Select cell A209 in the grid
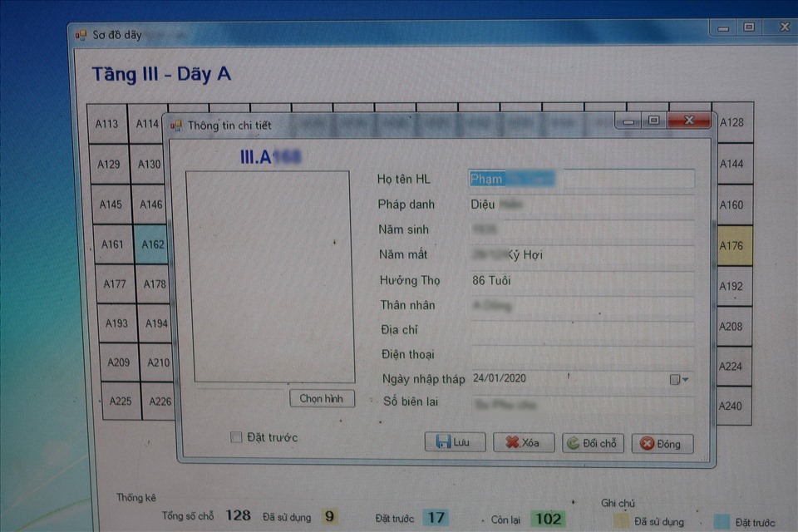This screenshot has width=798, height=532. (120, 362)
